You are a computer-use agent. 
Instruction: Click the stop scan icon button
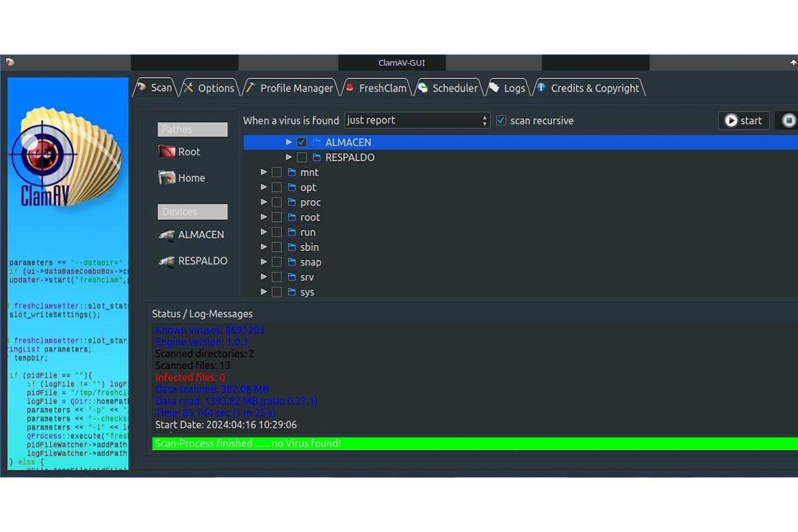tap(788, 120)
